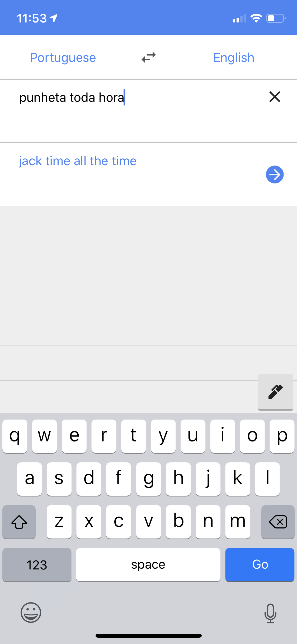Tap the letter a key

[29, 479]
